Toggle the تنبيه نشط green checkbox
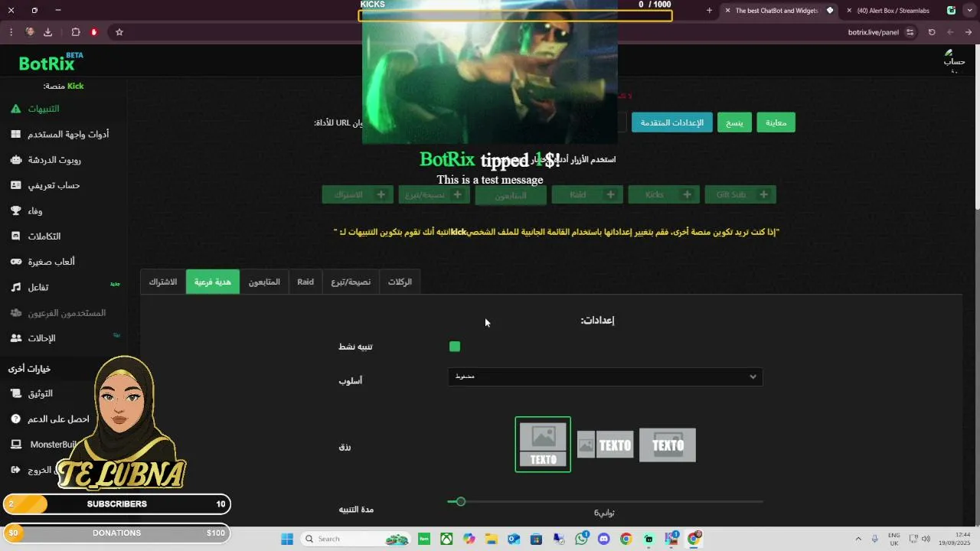 click(x=455, y=347)
